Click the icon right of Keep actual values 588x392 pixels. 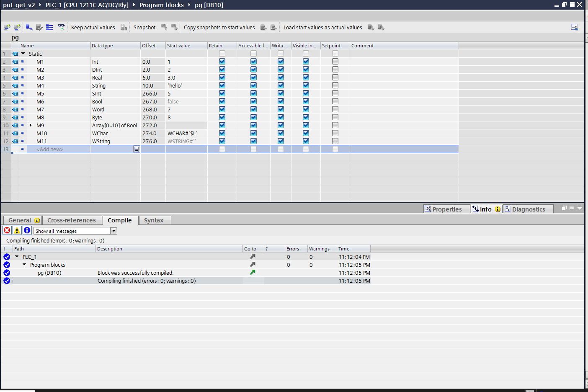[124, 27]
